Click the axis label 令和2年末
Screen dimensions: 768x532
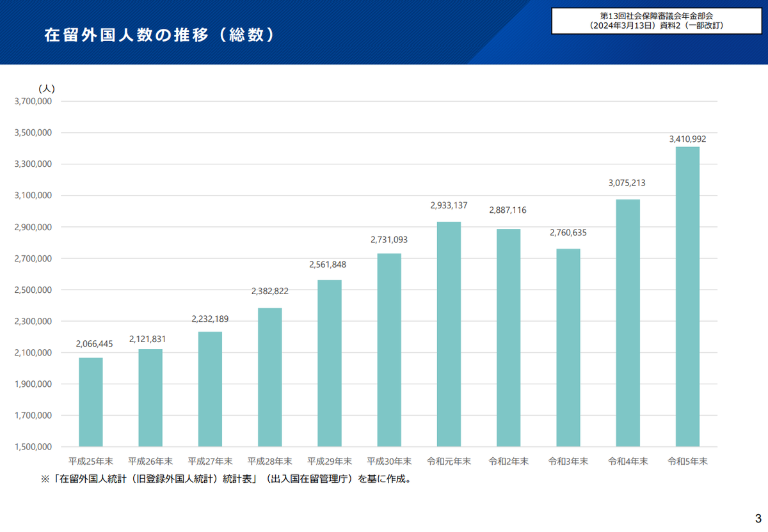tap(509, 460)
